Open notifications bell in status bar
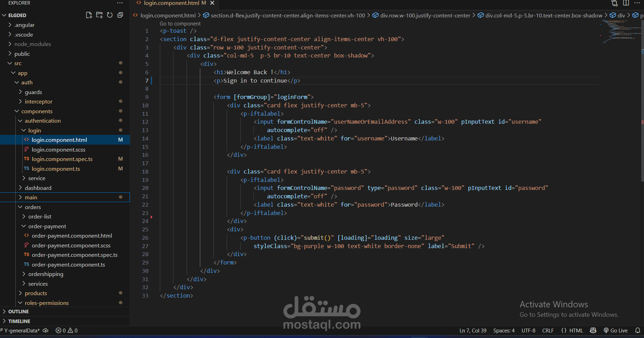644x338 pixels. point(637,330)
